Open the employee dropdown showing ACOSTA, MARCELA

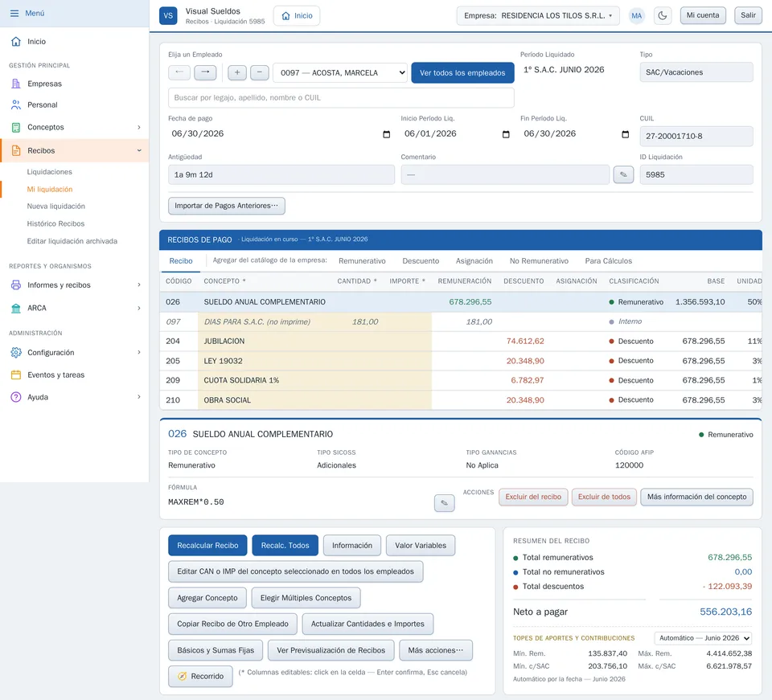point(340,73)
